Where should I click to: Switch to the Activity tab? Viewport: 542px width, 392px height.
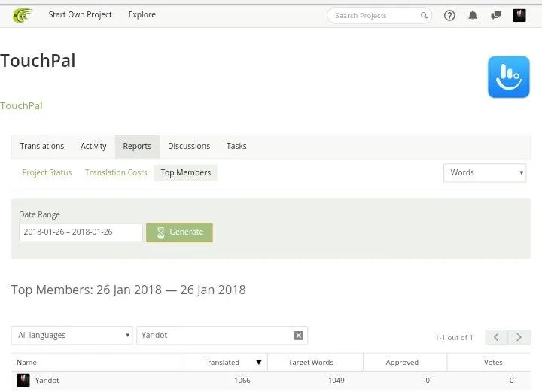pyautogui.click(x=93, y=147)
